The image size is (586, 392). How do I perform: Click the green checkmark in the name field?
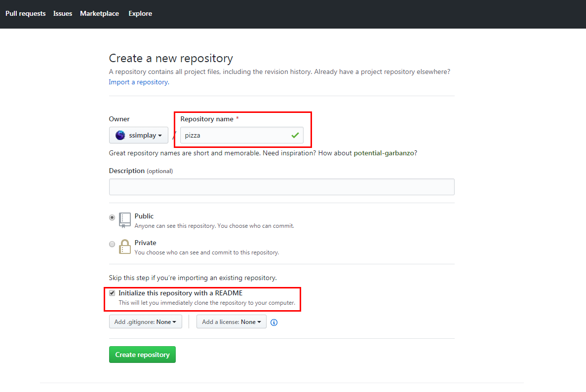point(295,135)
